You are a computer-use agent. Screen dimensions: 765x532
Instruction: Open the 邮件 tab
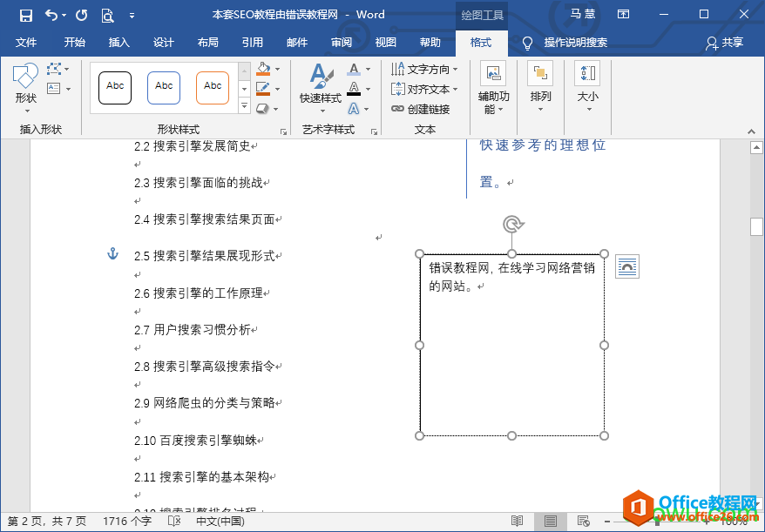coord(296,43)
